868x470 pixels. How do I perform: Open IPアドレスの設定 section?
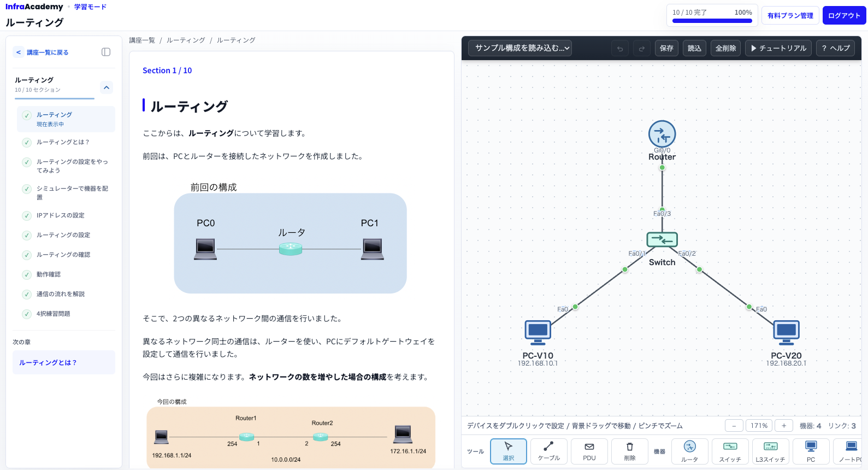(x=66, y=215)
